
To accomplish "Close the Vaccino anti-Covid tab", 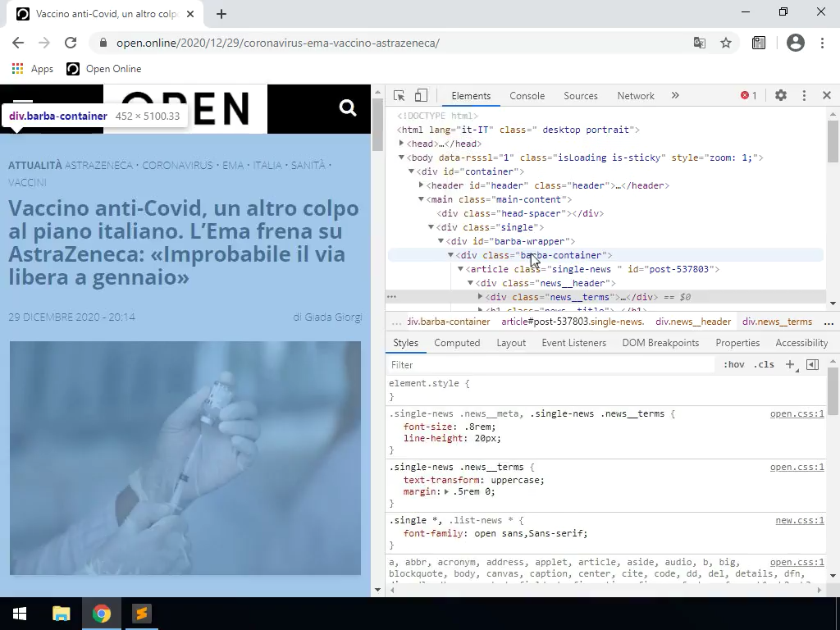I will pos(190,14).
